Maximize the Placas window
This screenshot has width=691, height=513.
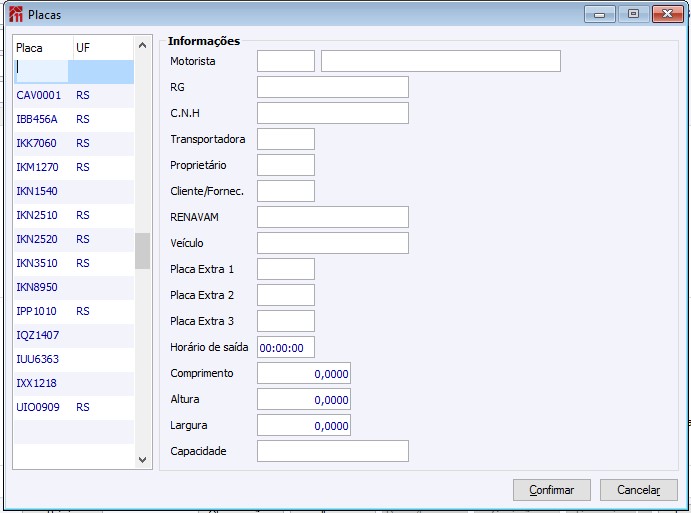[633, 14]
